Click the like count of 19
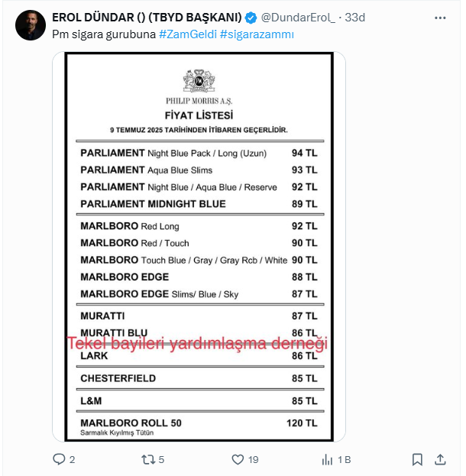Image resolution: width=466 pixels, height=476 pixels. click(x=253, y=460)
